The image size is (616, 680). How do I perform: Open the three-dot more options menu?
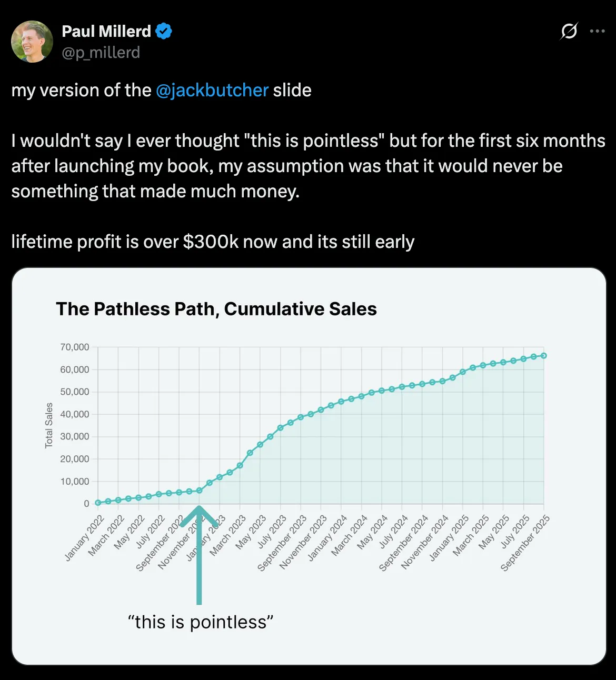pyautogui.click(x=597, y=32)
